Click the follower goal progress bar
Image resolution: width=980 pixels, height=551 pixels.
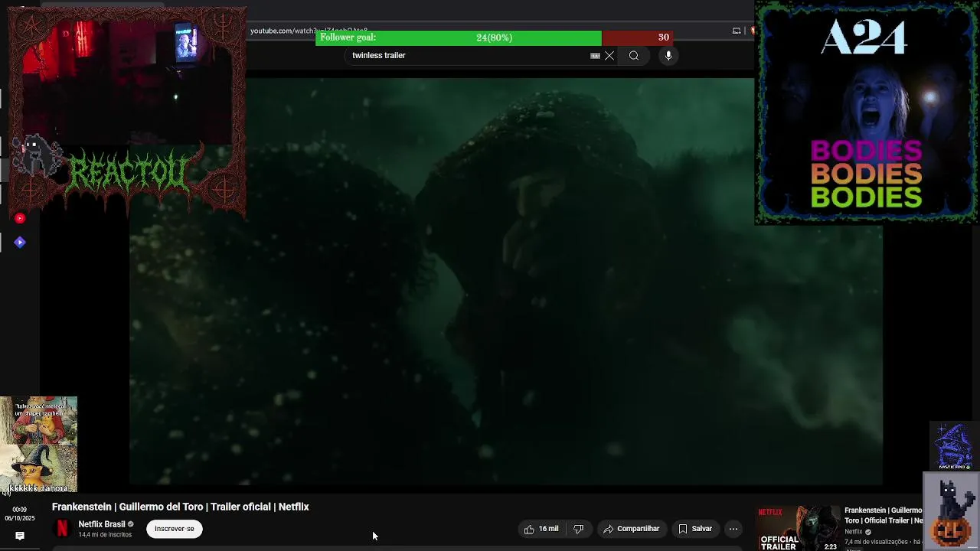coord(495,37)
